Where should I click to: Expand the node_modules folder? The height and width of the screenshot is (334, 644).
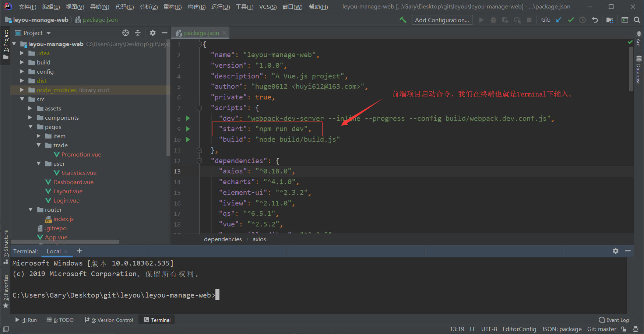[22, 90]
